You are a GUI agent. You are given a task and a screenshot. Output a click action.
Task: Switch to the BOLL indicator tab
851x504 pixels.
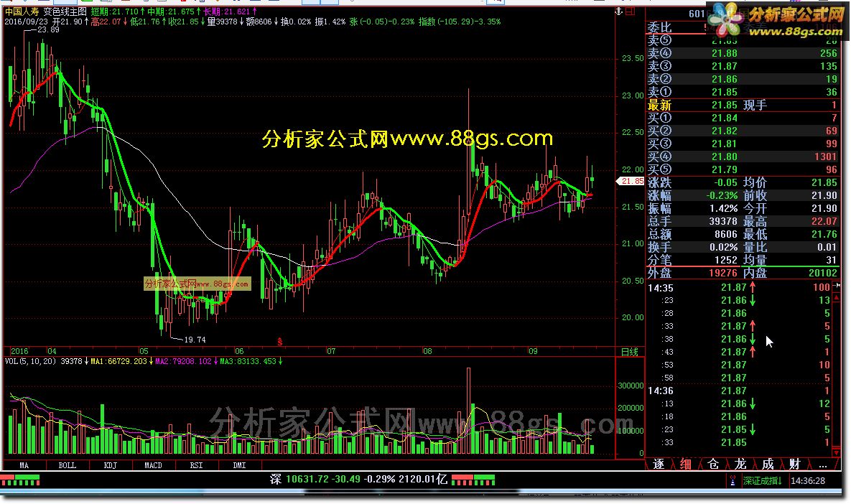(x=68, y=465)
